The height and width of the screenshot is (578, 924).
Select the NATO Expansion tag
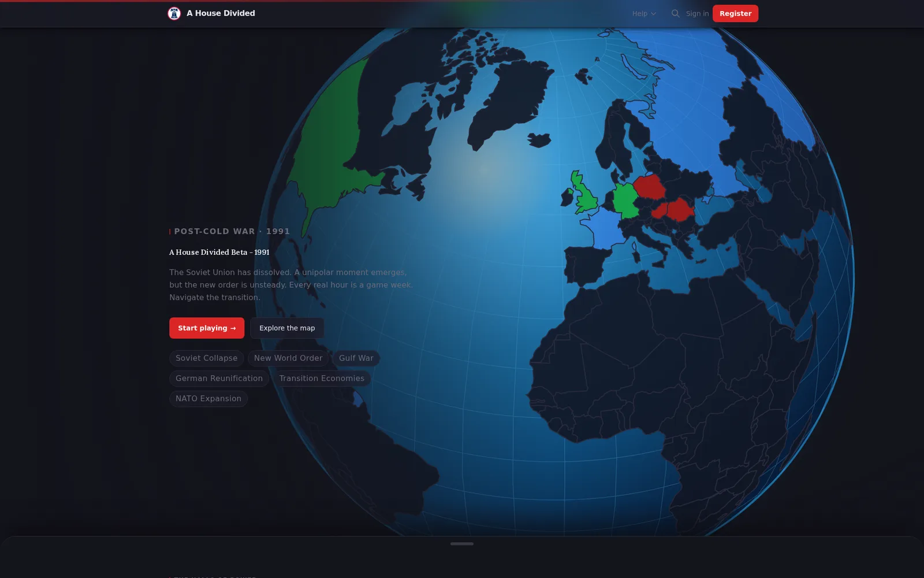208,399
